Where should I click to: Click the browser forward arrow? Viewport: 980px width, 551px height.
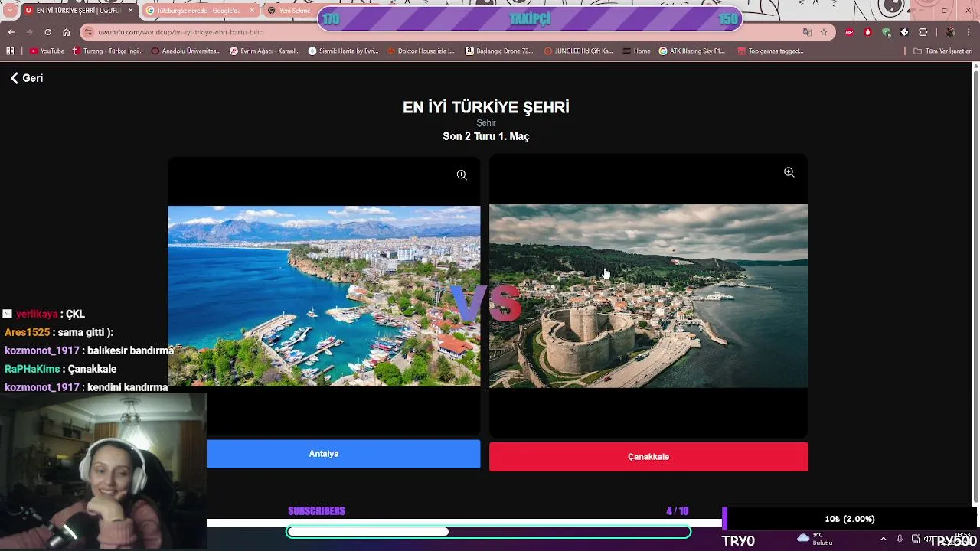click(29, 32)
